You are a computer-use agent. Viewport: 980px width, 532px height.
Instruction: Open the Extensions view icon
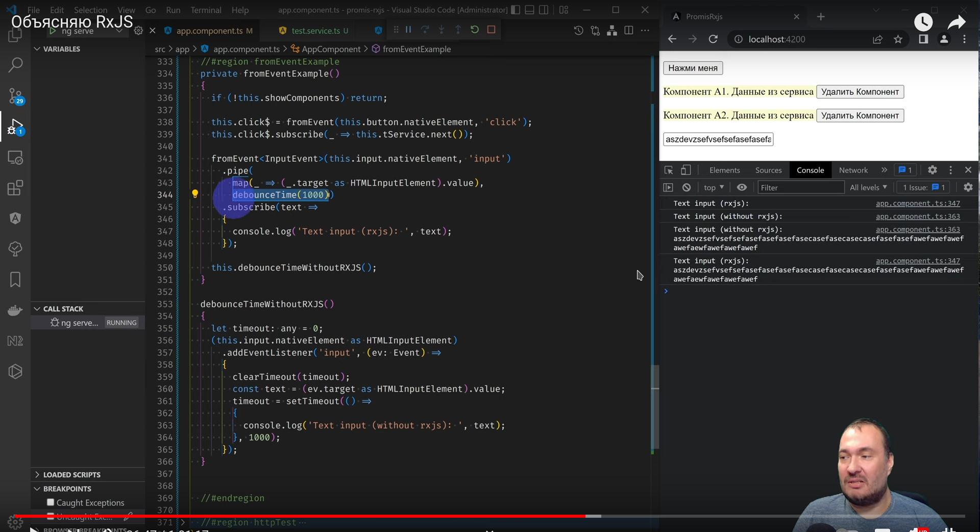15,188
